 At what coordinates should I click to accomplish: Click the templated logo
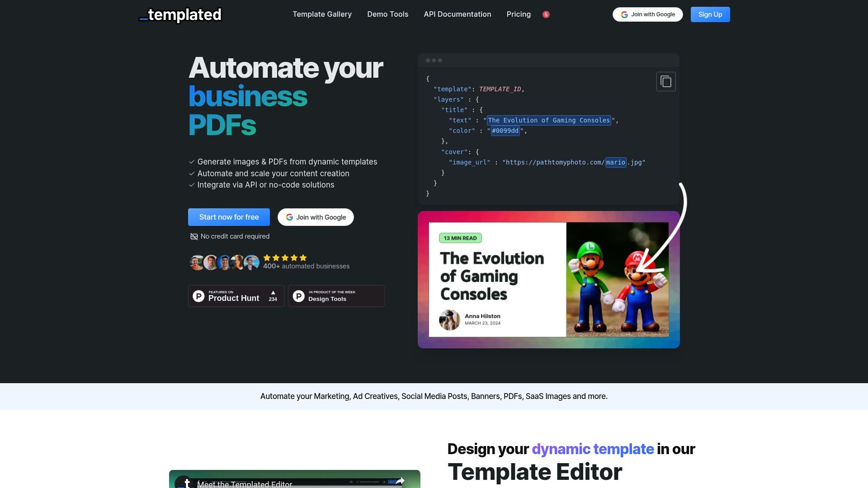[x=180, y=15]
